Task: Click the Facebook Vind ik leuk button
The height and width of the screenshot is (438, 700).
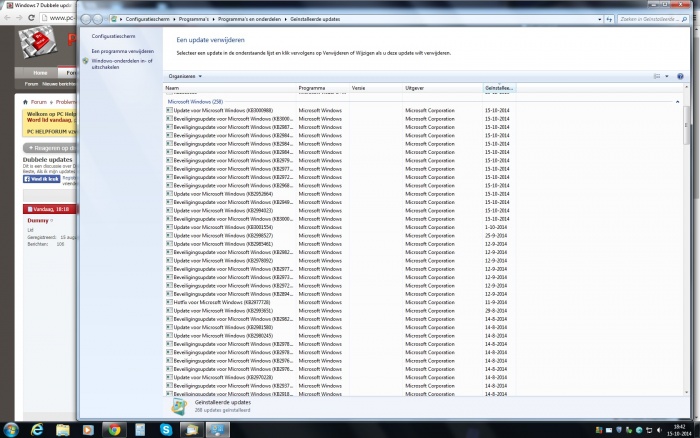Action: click(x=42, y=179)
